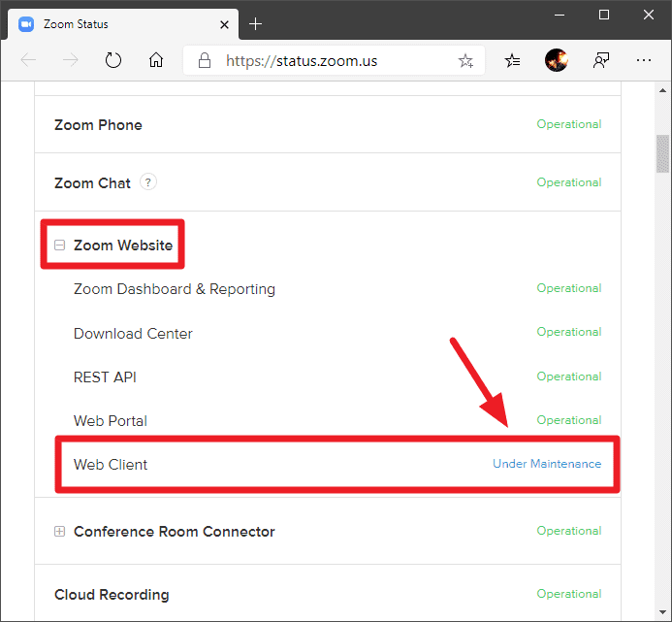Go to the browser home page

coord(156,60)
